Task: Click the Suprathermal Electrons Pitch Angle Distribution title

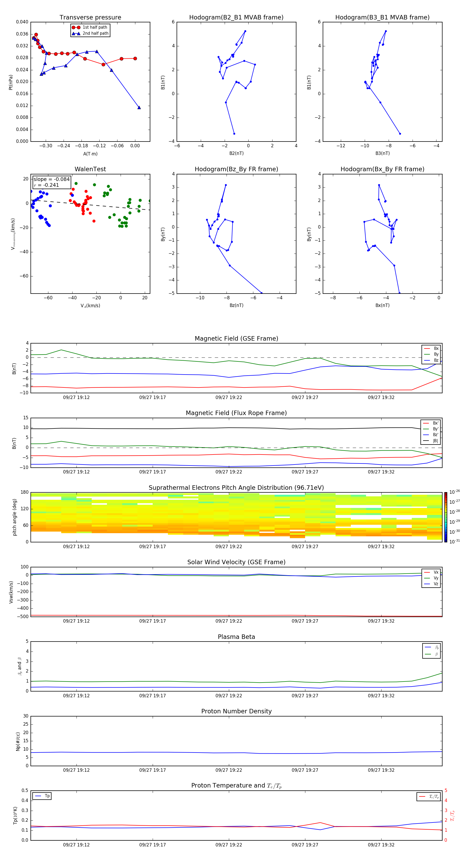Action: (236, 488)
